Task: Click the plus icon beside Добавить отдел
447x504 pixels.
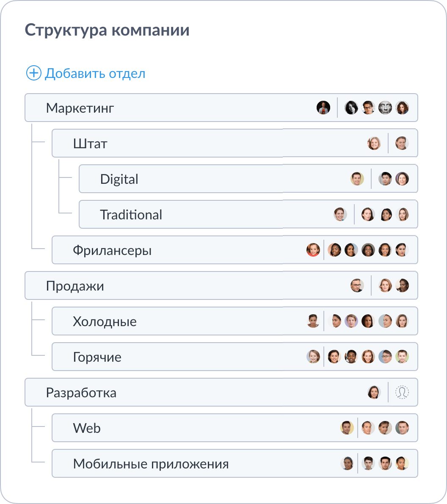Action: click(x=33, y=73)
